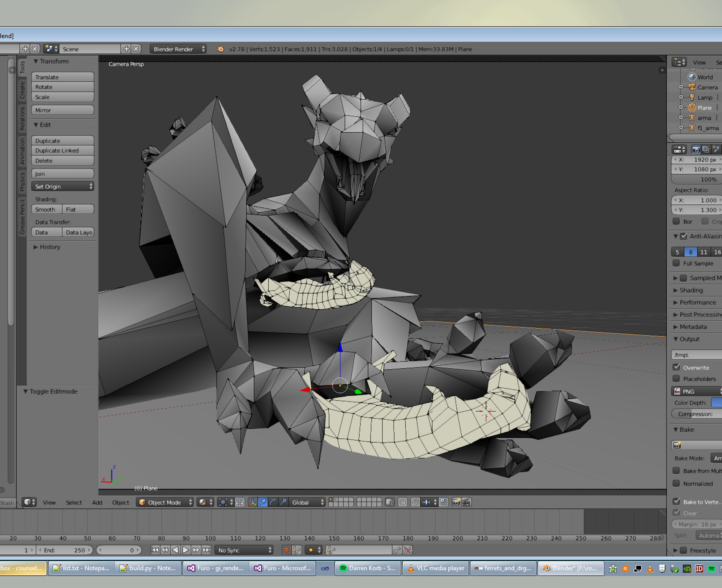This screenshot has height=588, width=722.
Task: Toggle snap during transform magnet icon
Action: coord(415,502)
